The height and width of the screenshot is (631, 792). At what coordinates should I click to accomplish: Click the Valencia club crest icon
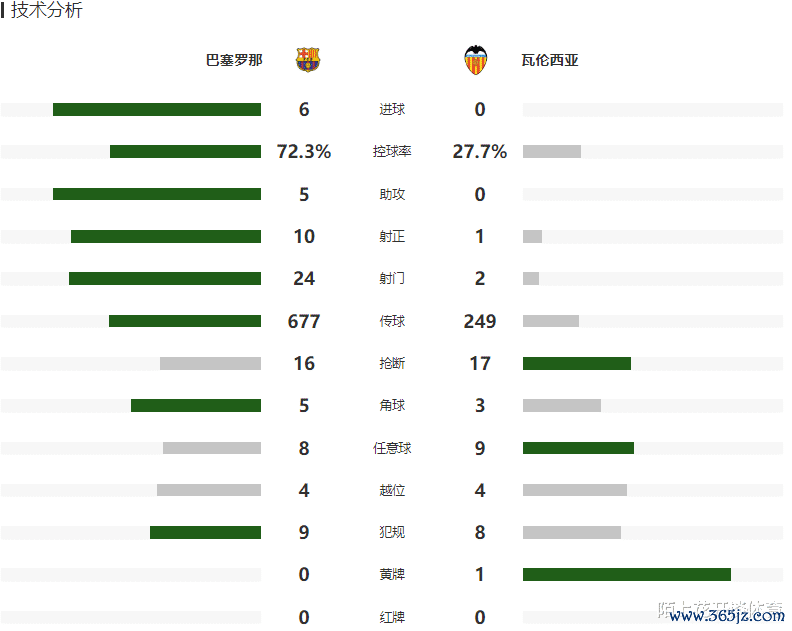[x=476, y=60]
